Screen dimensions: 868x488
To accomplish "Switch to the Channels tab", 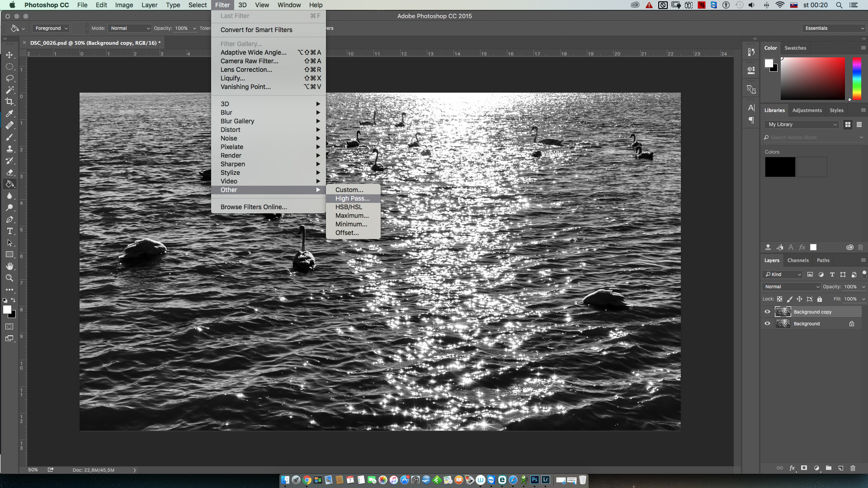I will (797, 260).
